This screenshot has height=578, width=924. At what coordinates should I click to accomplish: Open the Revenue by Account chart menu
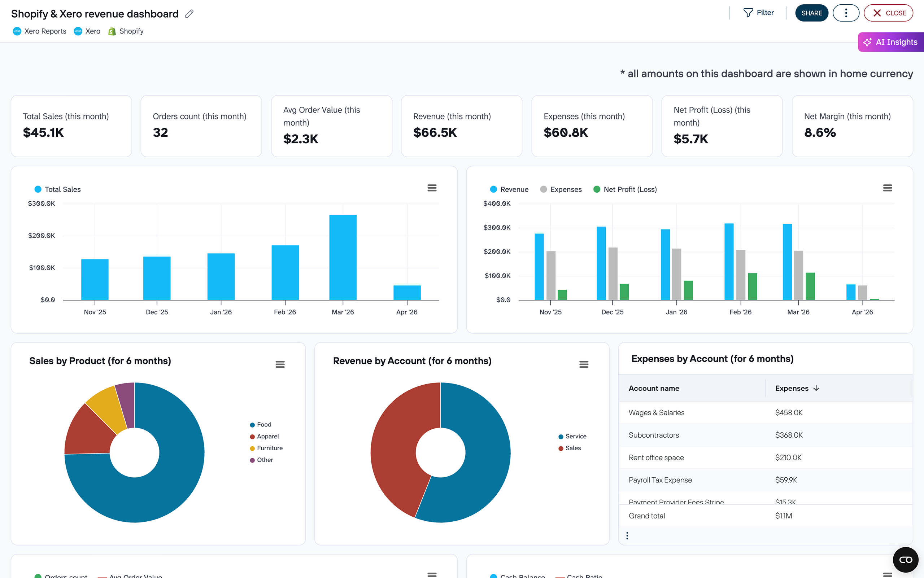pyautogui.click(x=584, y=364)
